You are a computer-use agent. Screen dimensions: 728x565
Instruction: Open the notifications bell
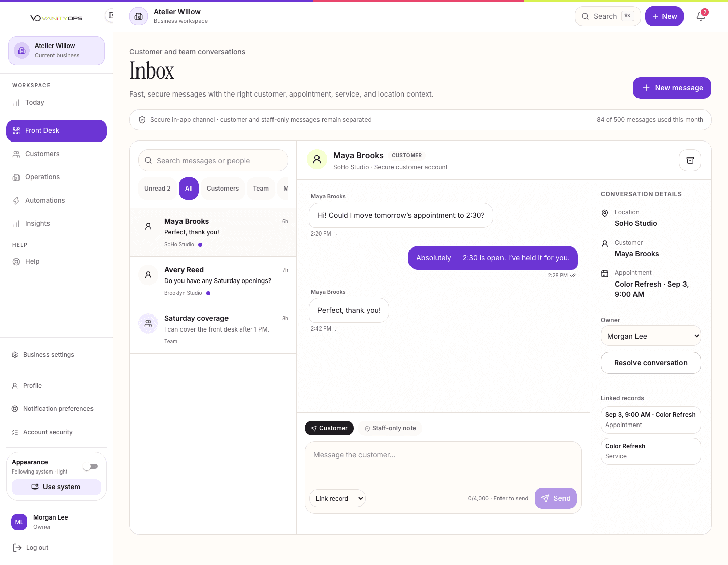tap(701, 16)
